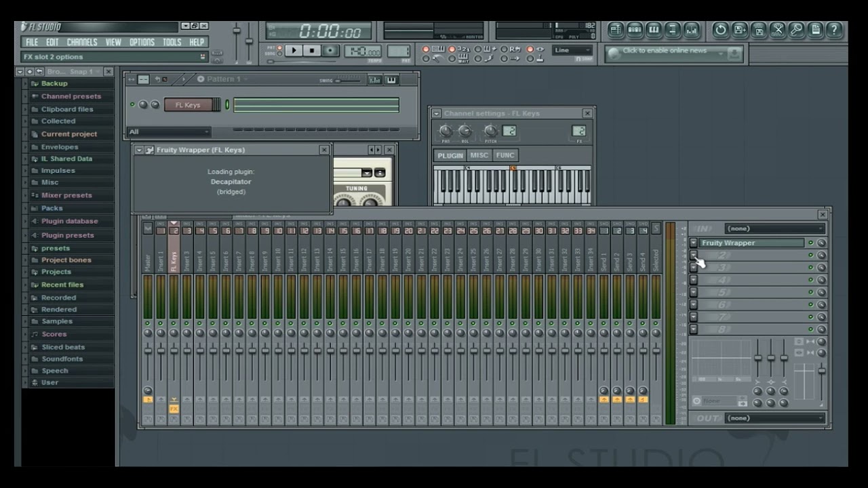868x488 pixels.
Task: Open the playlist view from the toolbar
Action: [616, 29]
